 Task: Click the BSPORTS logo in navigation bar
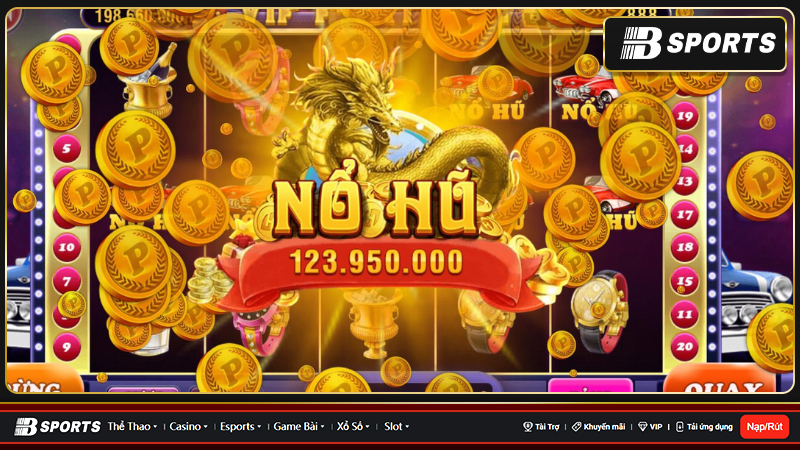58,427
